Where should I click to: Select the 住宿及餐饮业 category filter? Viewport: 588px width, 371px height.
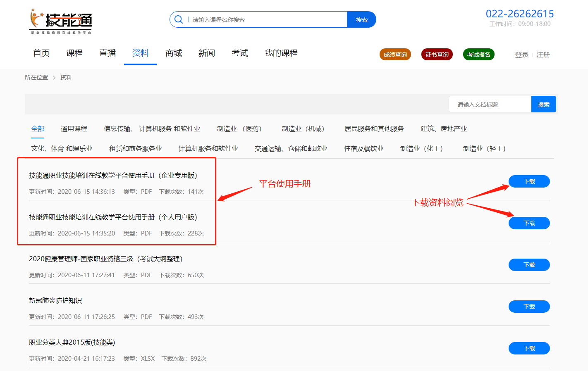pyautogui.click(x=363, y=149)
